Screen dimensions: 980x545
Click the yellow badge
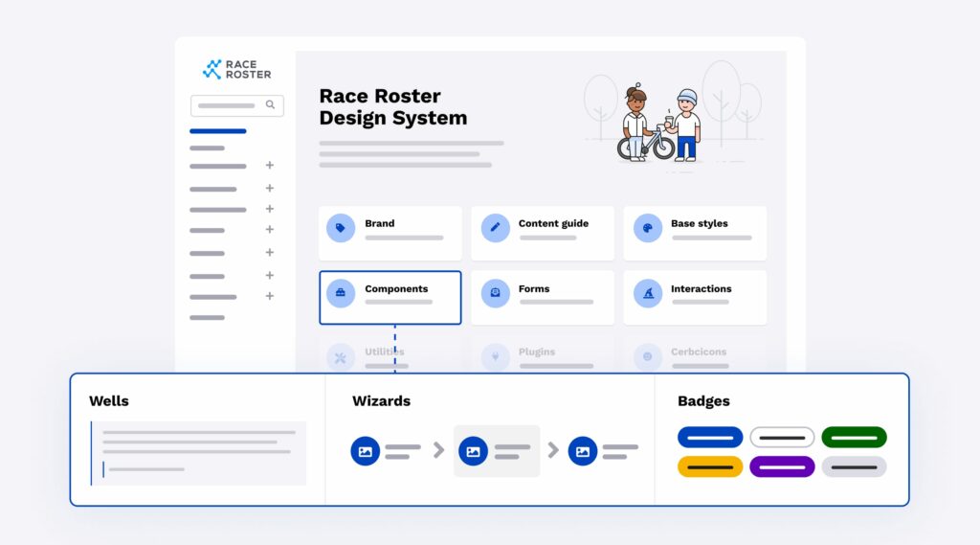(x=710, y=466)
